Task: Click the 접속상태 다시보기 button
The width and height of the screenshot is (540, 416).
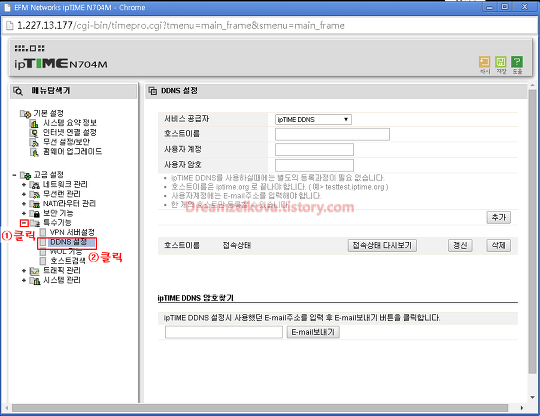Action: click(382, 246)
